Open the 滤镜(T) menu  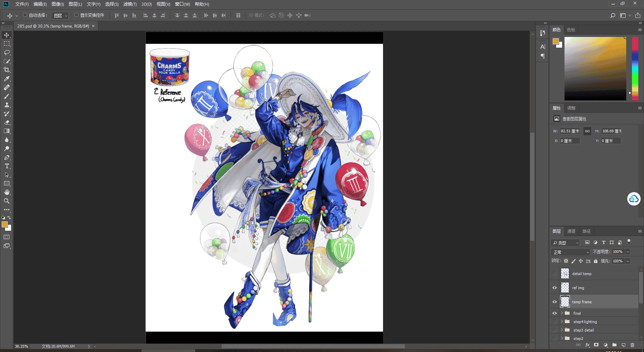pos(130,4)
